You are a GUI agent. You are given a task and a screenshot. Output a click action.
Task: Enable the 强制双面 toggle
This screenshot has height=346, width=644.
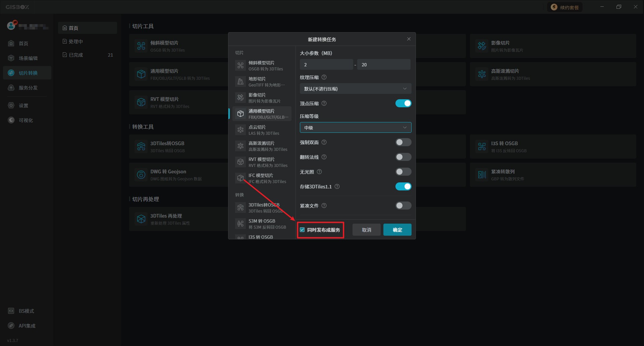[x=403, y=142]
